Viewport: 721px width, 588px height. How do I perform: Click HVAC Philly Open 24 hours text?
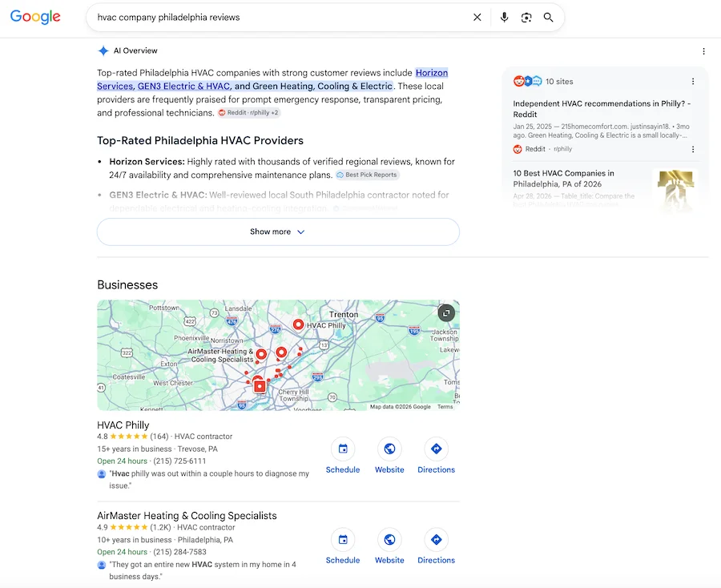pyautogui.click(x=123, y=461)
